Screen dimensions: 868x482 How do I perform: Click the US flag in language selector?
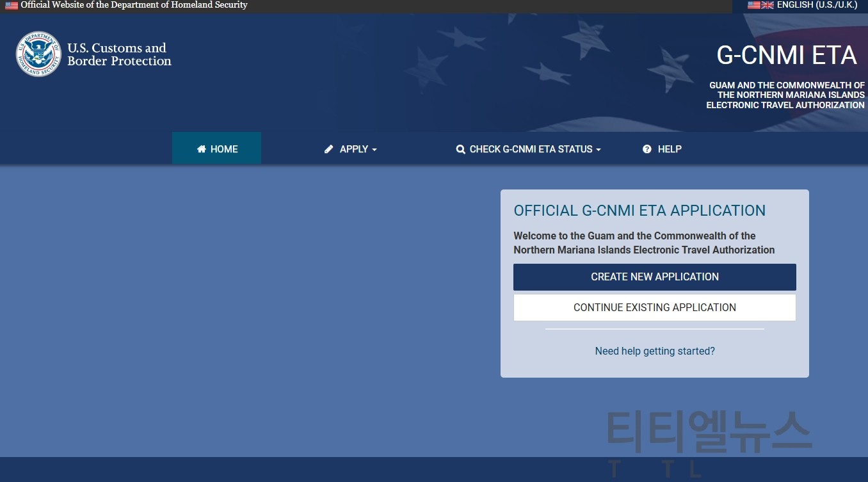(754, 5)
